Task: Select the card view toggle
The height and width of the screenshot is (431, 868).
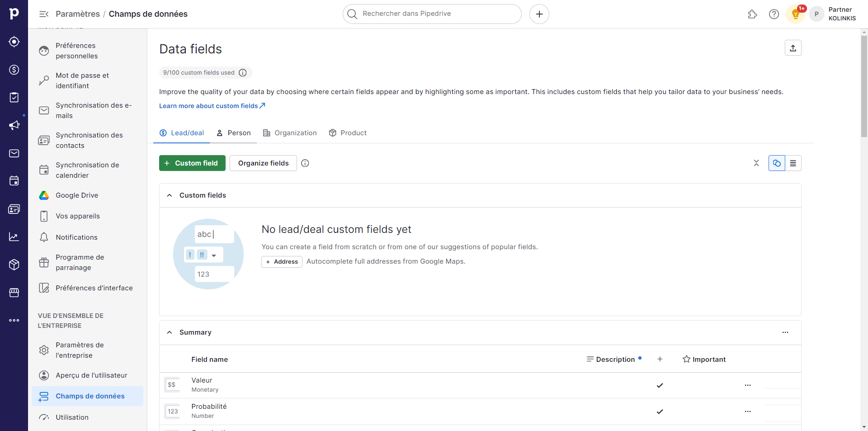Action: coord(777,163)
